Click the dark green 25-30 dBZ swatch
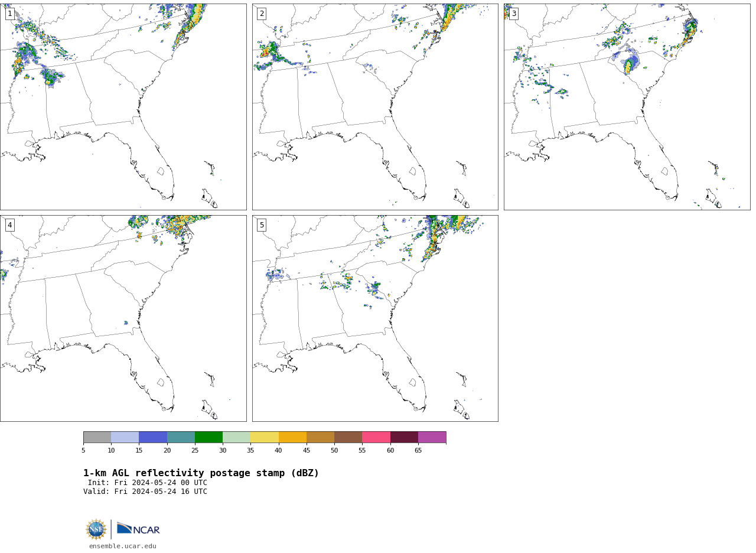Image resolution: width=756 pixels, height=553 pixels. 208,437
